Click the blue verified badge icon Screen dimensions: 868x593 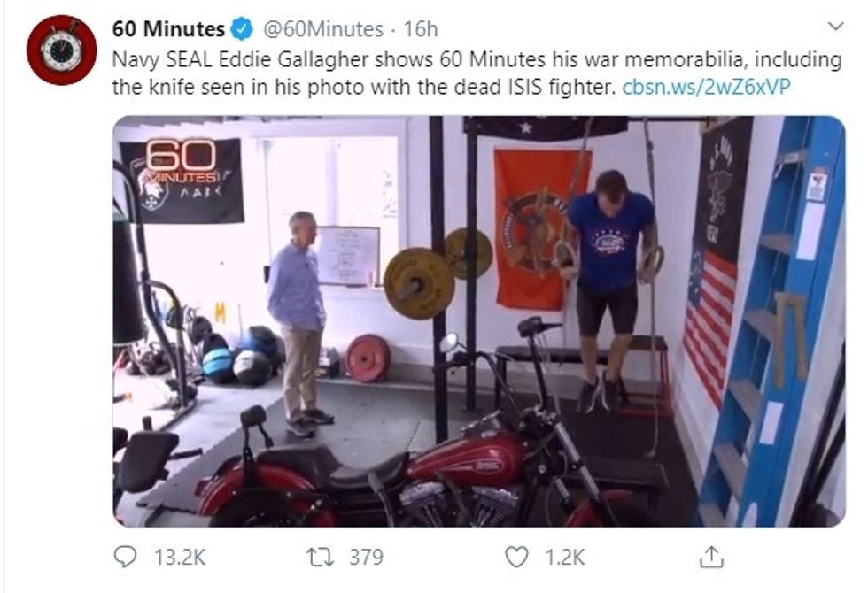point(242,28)
